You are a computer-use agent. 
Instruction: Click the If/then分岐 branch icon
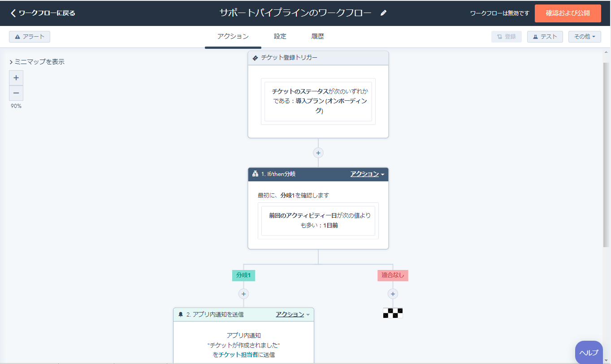[x=255, y=174]
